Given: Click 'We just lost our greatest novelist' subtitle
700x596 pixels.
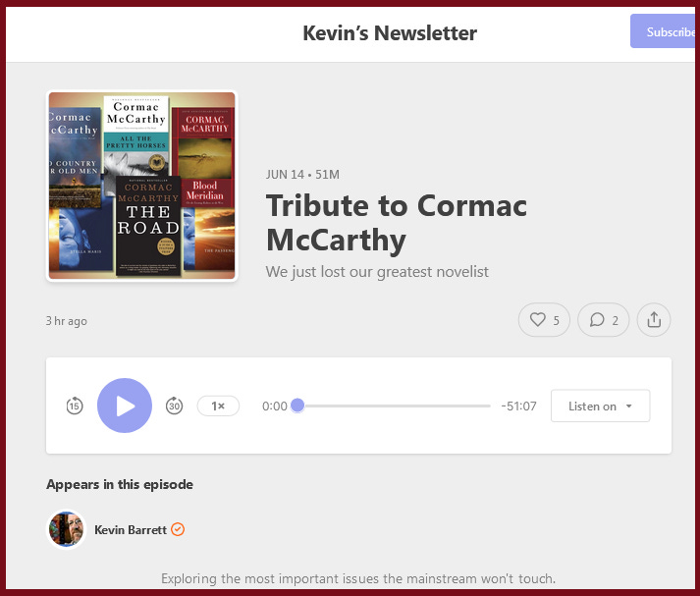Looking at the screenshot, I should [377, 271].
